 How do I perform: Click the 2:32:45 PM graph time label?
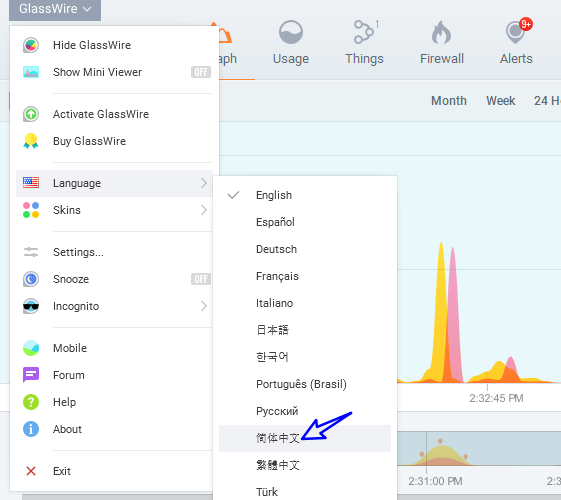(496, 398)
